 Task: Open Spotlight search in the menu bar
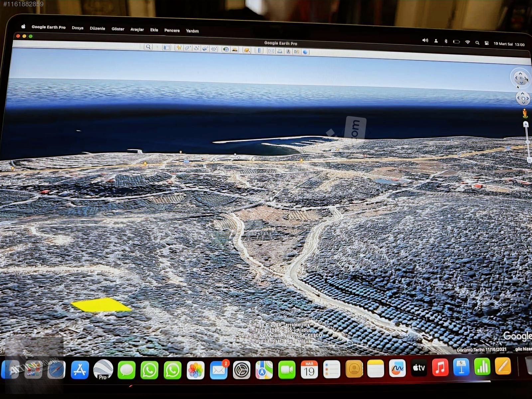(x=477, y=43)
